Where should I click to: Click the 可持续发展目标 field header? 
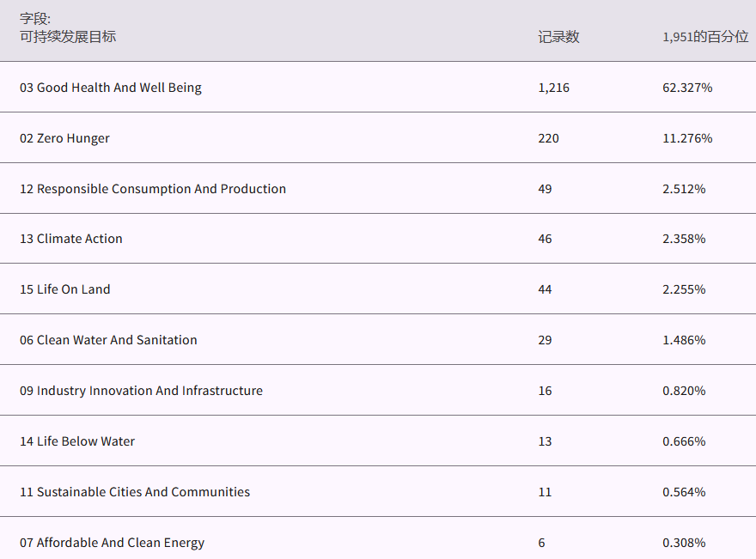point(68,37)
